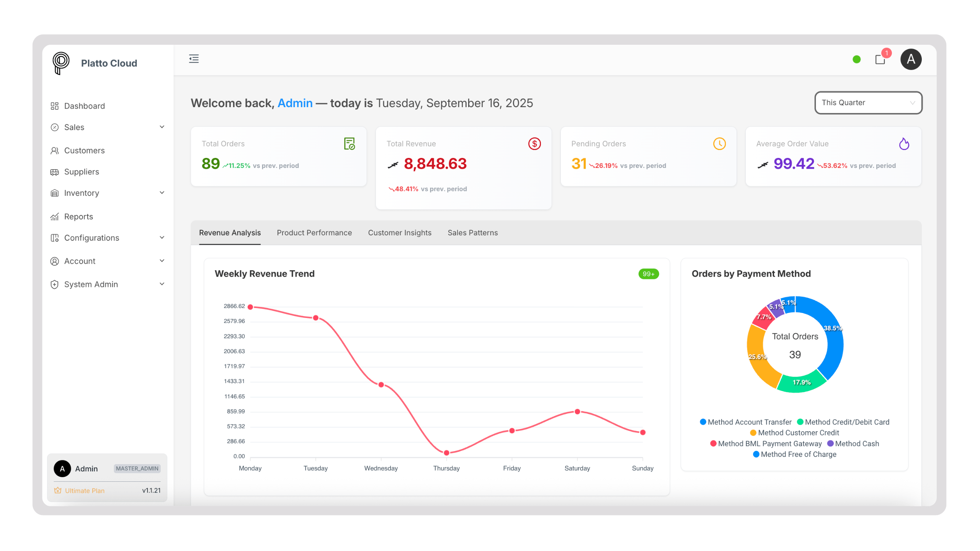The height and width of the screenshot is (551, 980).
Task: Click the Total Orders document icon
Action: coord(349,144)
